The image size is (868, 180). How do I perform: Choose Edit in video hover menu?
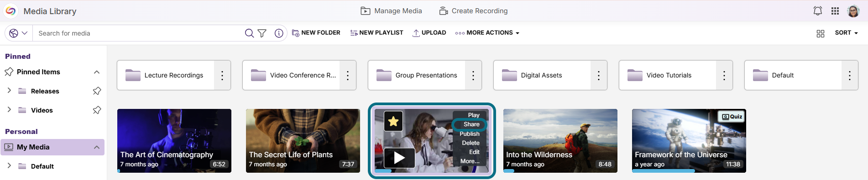(475, 152)
